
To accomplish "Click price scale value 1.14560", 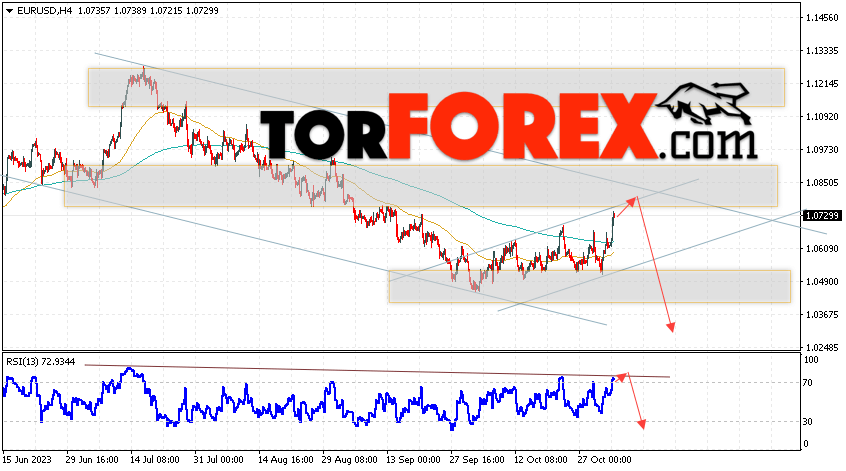I will pyautogui.click(x=822, y=18).
